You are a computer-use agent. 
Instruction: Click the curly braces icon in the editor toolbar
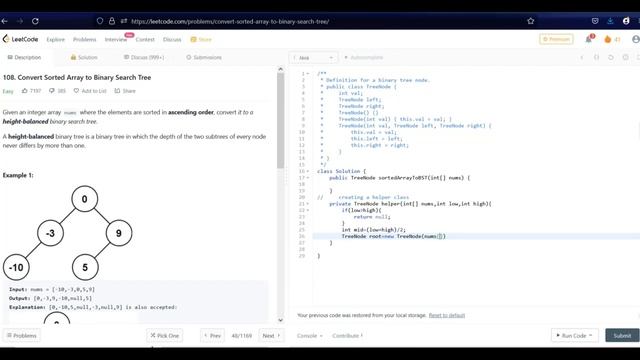(596, 58)
